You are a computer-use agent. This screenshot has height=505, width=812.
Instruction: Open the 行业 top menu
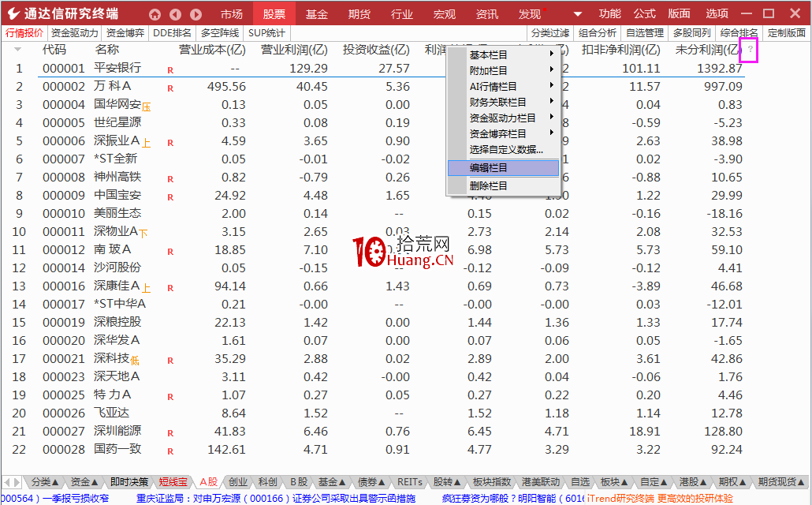tap(402, 14)
